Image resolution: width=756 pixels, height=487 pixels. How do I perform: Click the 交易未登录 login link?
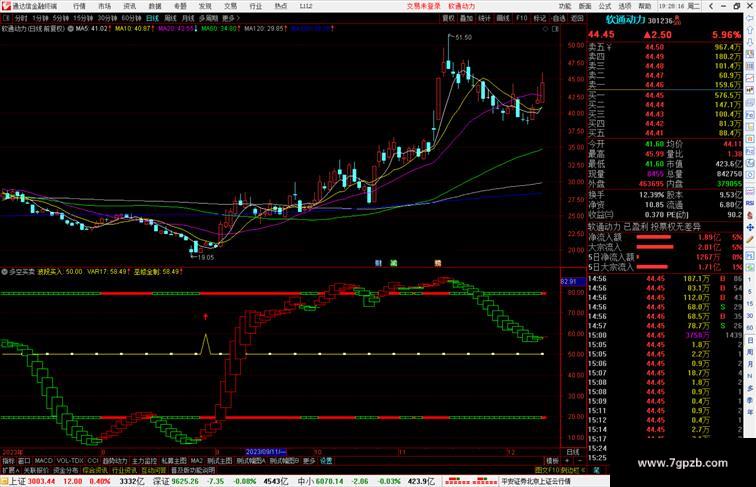pos(423,6)
